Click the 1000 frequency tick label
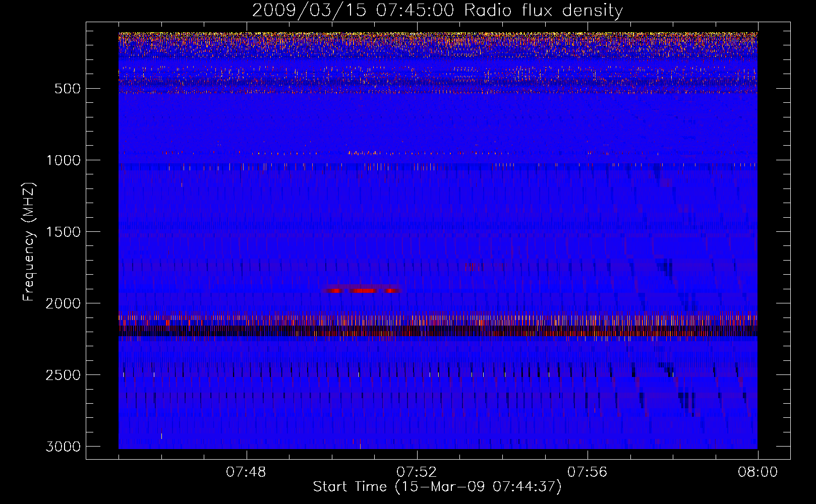The width and height of the screenshot is (816, 504). click(63, 160)
